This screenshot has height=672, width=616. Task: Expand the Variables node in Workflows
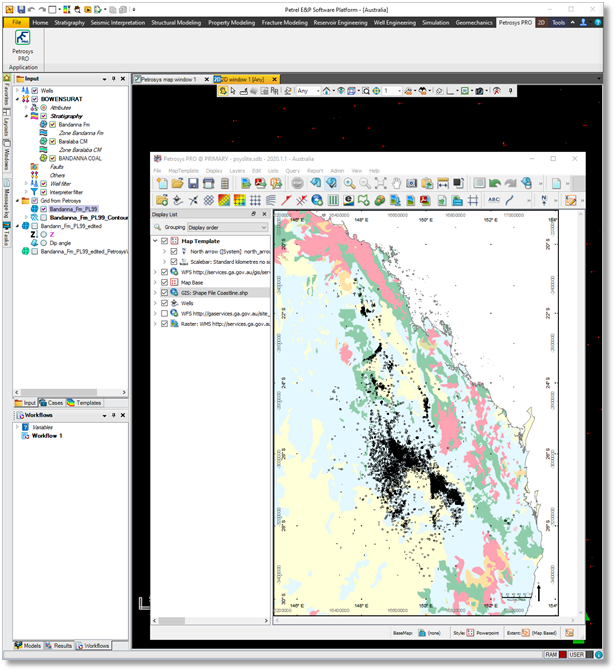[x=17, y=427]
